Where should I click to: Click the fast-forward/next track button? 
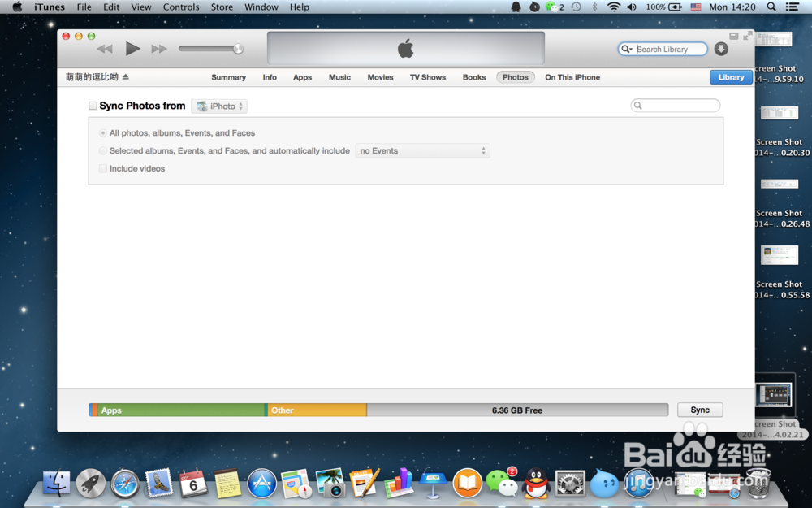coord(159,49)
